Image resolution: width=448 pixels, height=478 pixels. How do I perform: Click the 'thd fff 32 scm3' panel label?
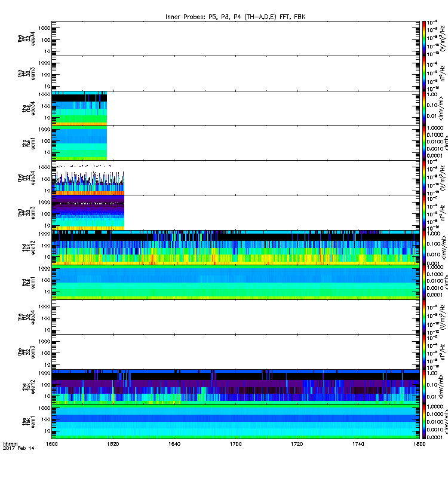[27, 213]
